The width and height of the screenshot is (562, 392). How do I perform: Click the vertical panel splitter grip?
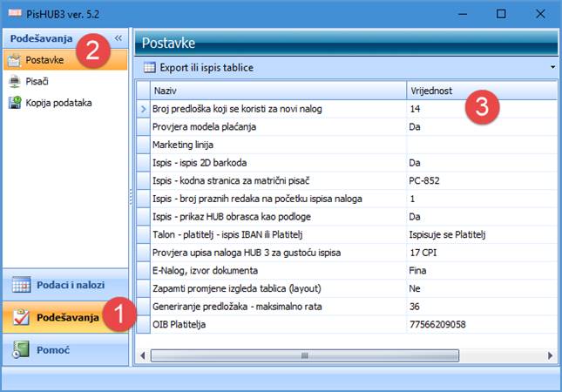[131, 197]
